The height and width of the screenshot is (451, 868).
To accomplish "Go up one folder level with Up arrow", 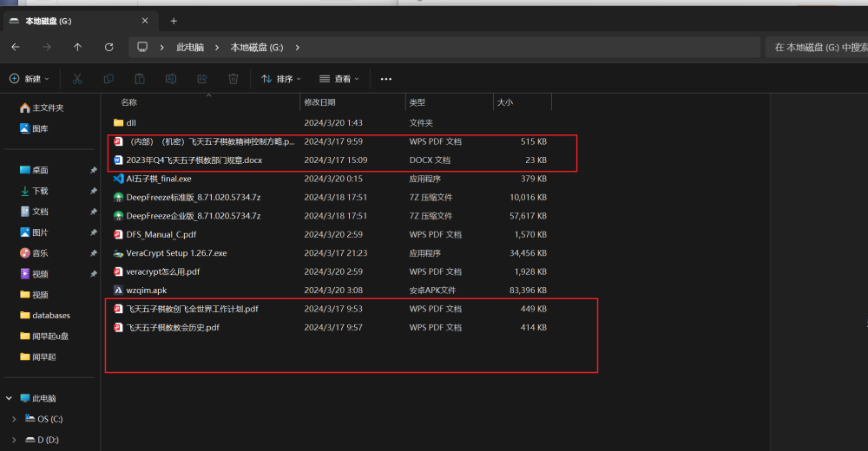I will (77, 48).
